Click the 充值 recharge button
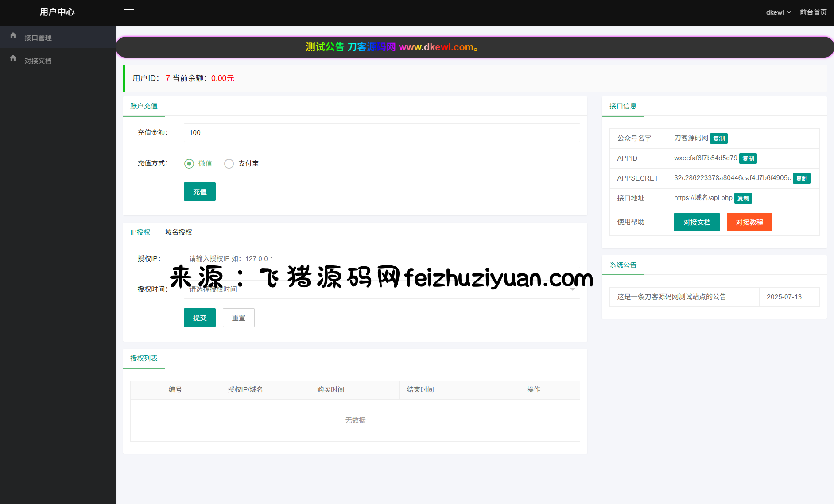834x504 pixels. point(199,192)
